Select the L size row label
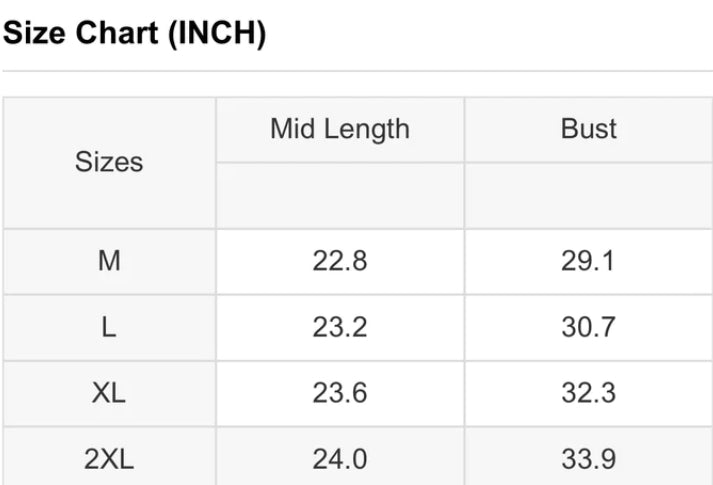 (x=109, y=327)
